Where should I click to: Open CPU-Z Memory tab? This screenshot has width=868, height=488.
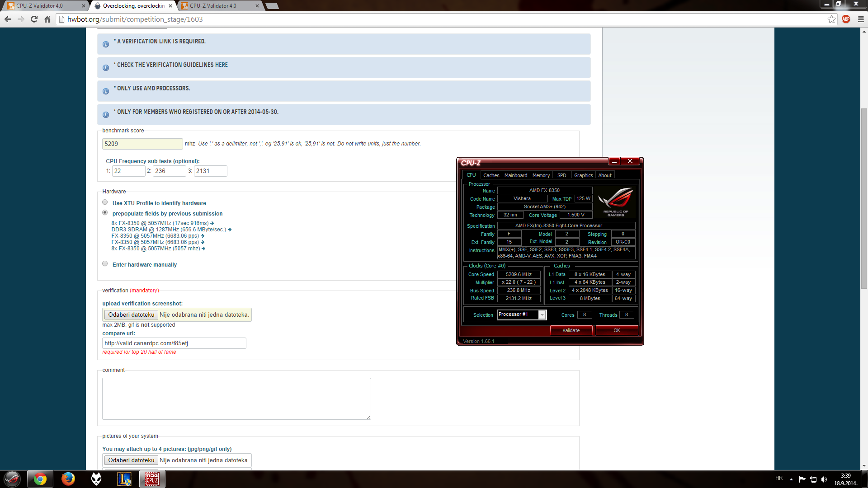tap(541, 175)
